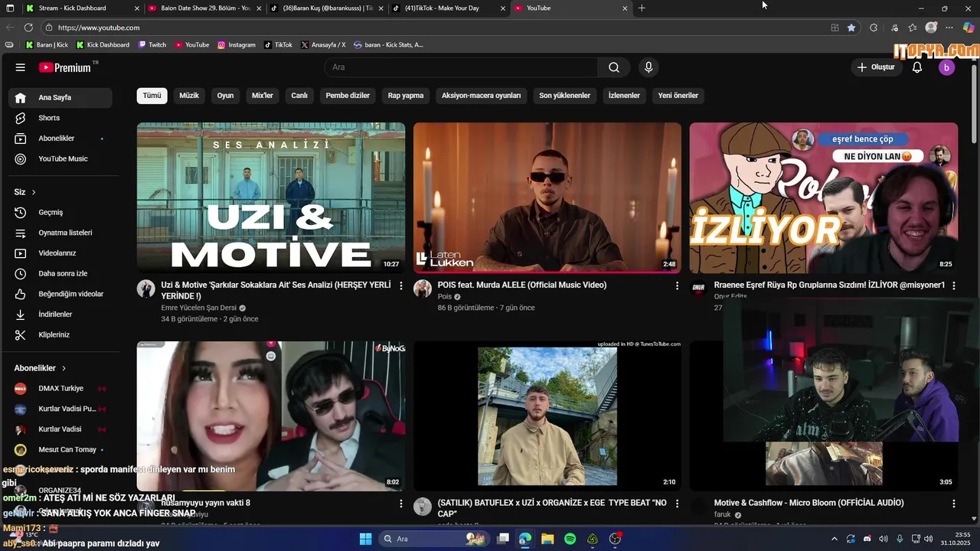The image size is (980, 551).
Task: Open more options for Rraenee Eşref video
Action: (x=954, y=285)
